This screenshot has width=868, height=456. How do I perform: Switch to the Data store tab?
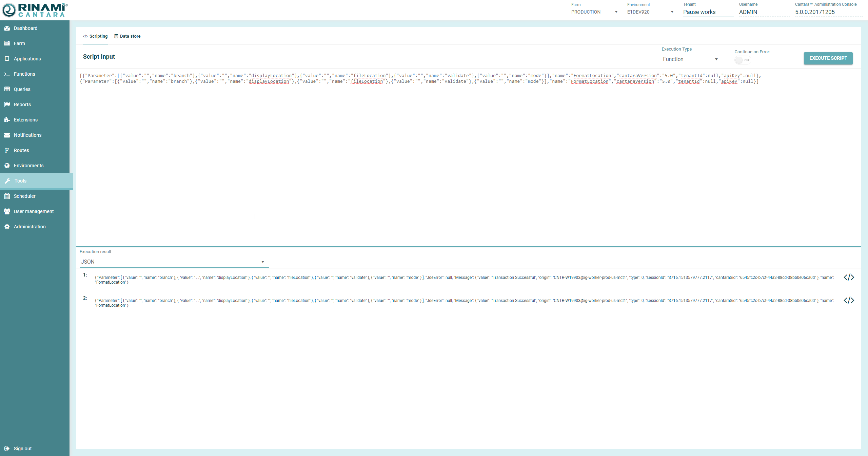pos(127,36)
